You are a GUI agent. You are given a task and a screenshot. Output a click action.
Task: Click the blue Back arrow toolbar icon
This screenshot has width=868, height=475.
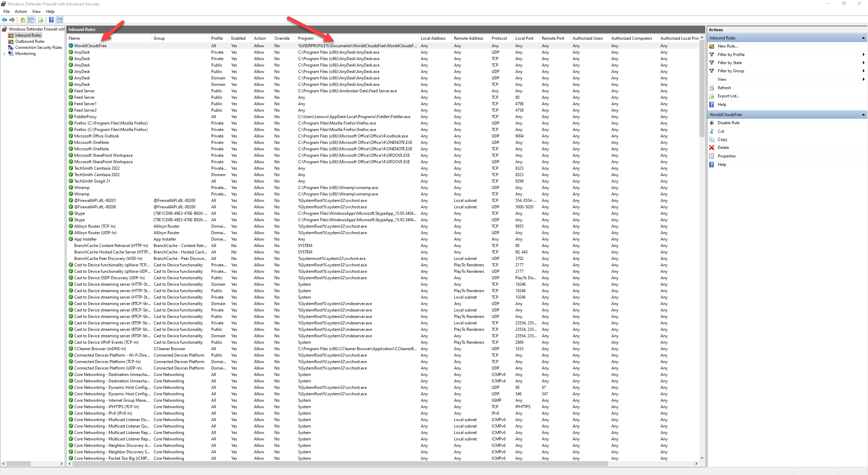(x=4, y=20)
